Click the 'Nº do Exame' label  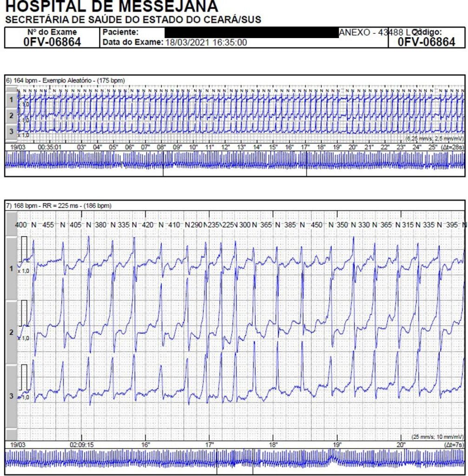point(52,32)
